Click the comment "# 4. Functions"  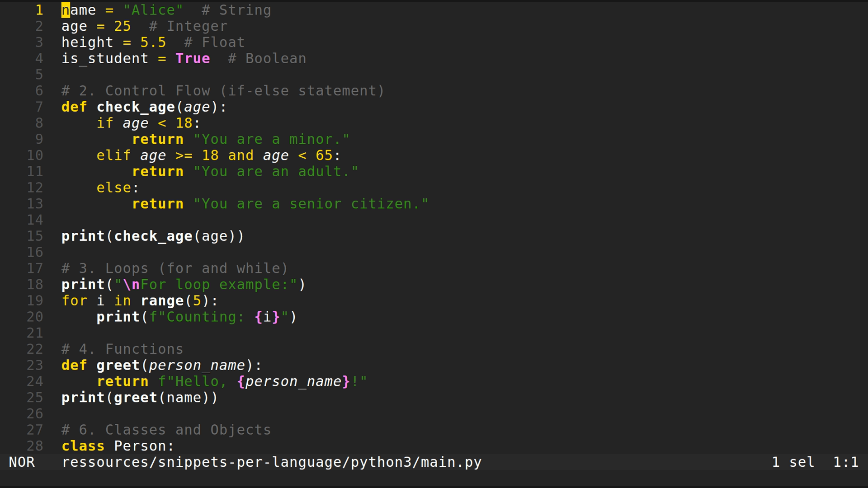(x=122, y=348)
